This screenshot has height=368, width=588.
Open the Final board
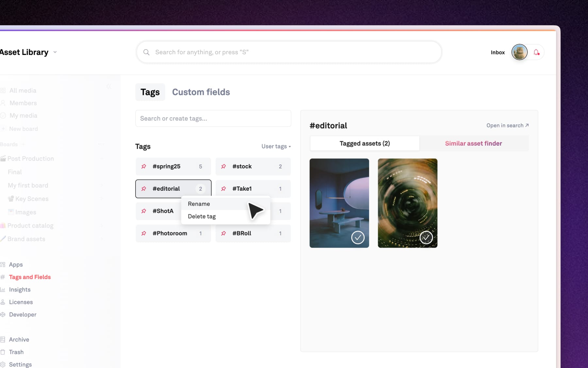tap(15, 172)
